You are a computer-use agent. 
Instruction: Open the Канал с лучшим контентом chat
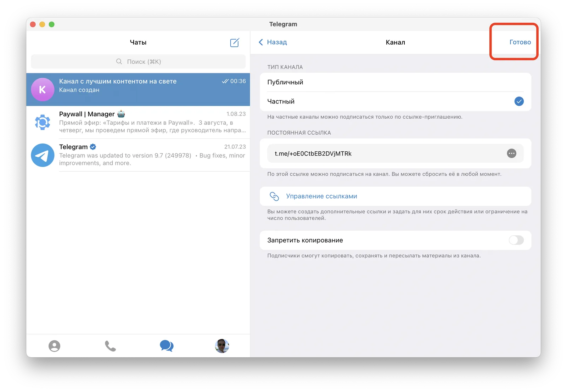click(x=138, y=89)
